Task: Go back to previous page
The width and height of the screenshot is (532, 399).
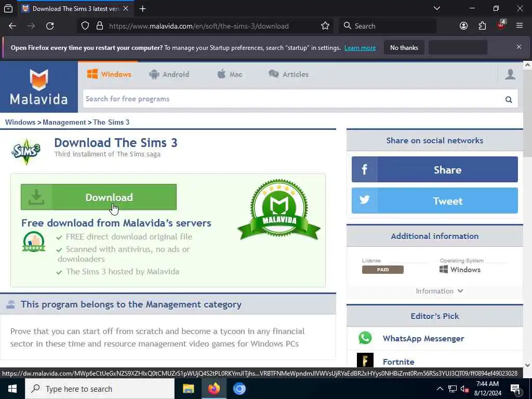Action: (x=12, y=26)
